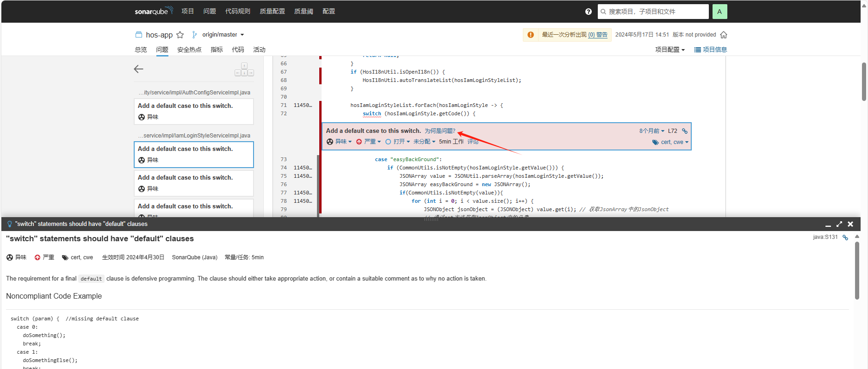Open the user avatar A menu

click(x=719, y=12)
